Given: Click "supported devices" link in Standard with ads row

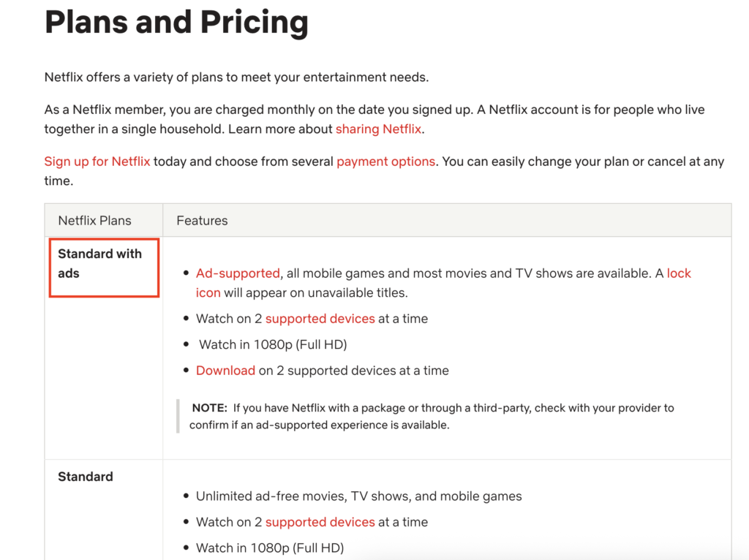Looking at the screenshot, I should pyautogui.click(x=320, y=319).
